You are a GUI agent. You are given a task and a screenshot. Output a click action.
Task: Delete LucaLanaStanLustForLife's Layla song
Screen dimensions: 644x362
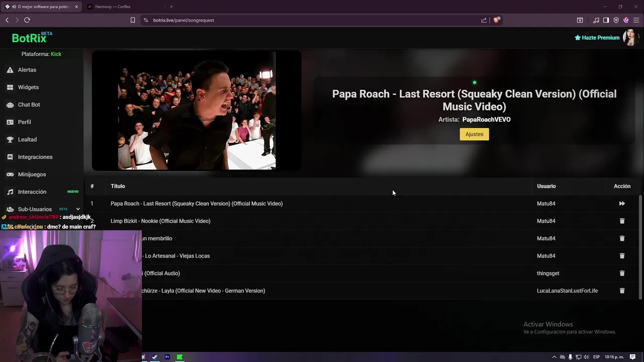622,291
